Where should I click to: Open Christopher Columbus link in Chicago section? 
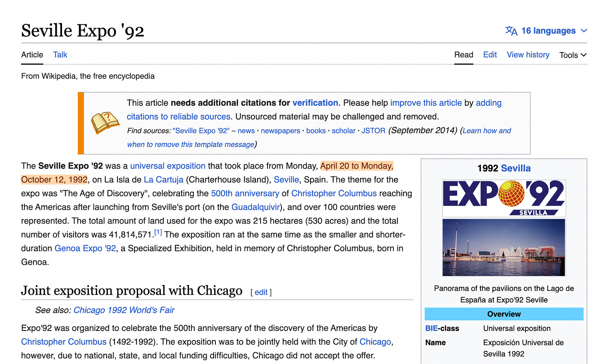tap(64, 342)
